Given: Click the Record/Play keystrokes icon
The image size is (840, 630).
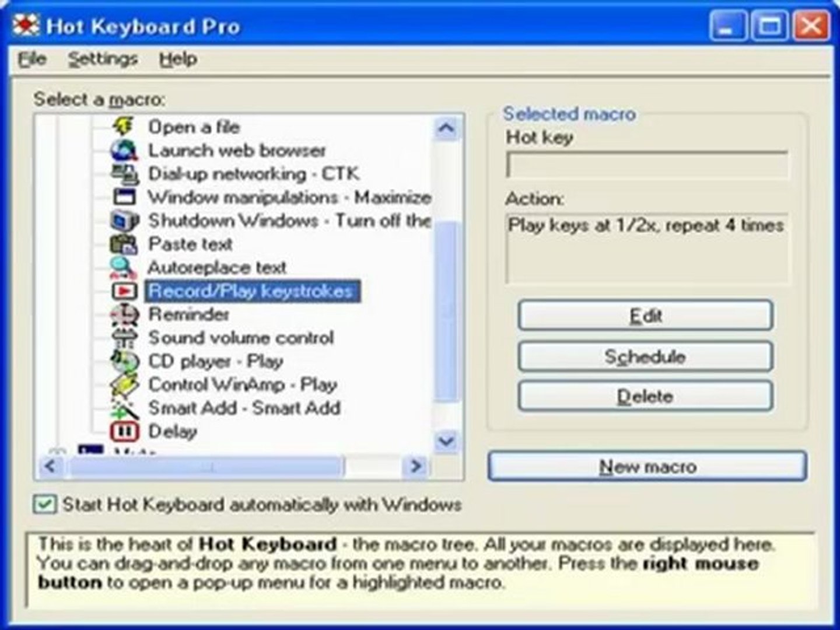Looking at the screenshot, I should (124, 290).
